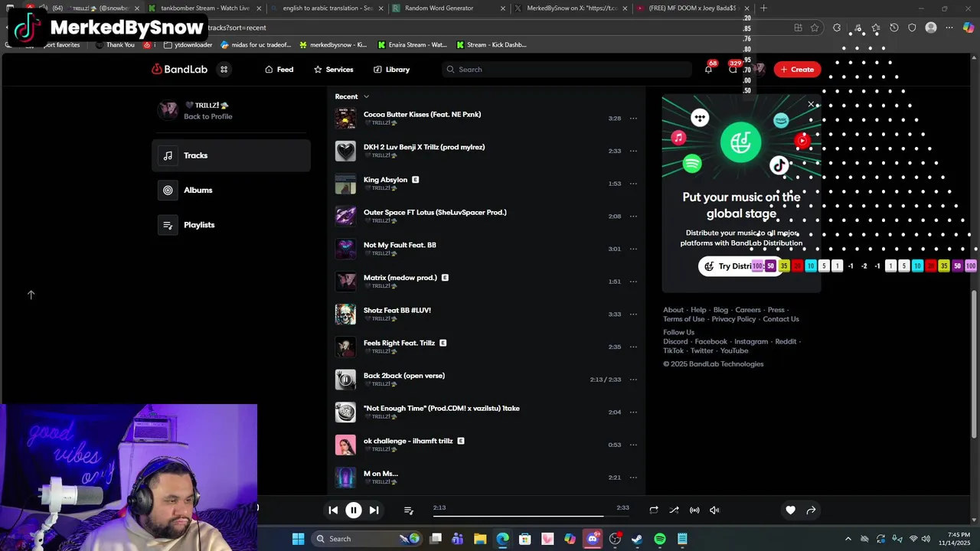Screen dimensions: 980x551
Task: Toggle repeat mode
Action: click(x=654, y=510)
